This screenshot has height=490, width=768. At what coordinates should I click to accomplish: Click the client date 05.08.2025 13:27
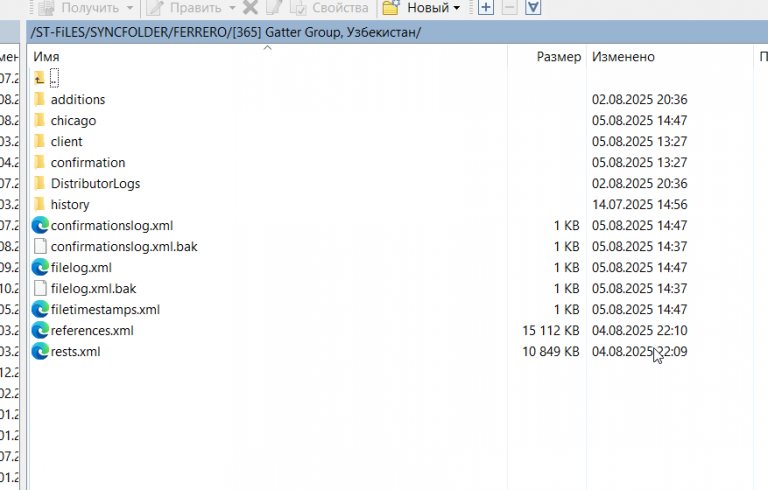(x=640, y=142)
